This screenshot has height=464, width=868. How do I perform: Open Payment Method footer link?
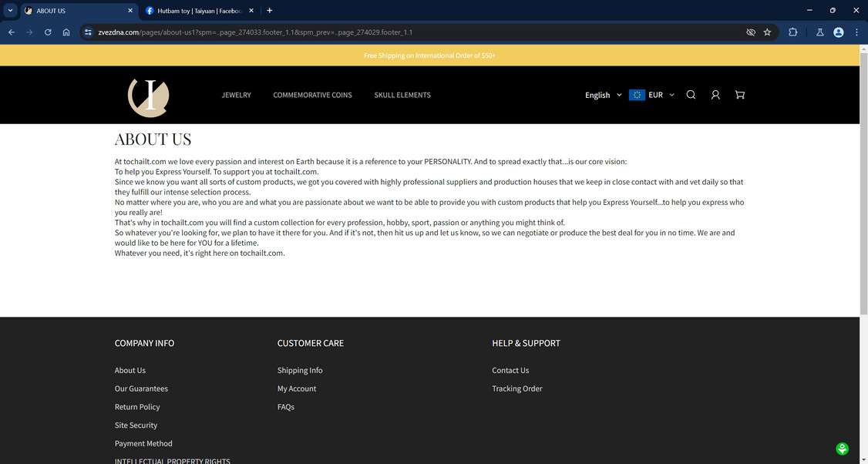tap(143, 443)
